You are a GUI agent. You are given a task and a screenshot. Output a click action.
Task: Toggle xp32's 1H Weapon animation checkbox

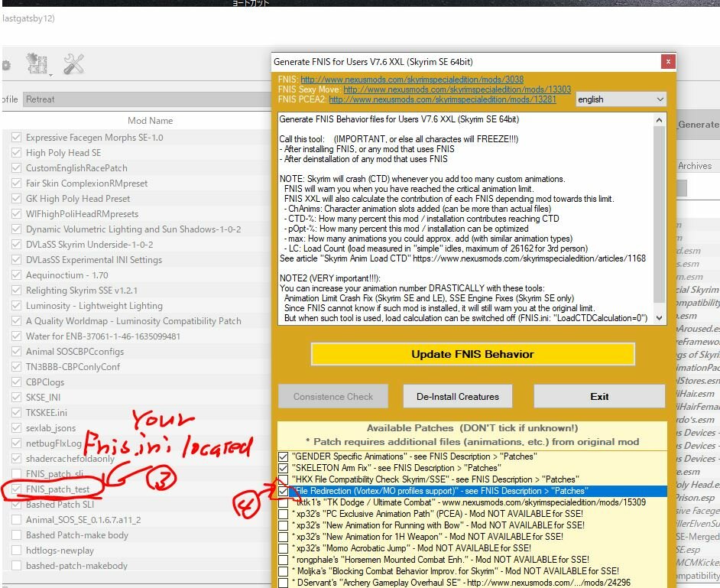pyautogui.click(x=284, y=537)
